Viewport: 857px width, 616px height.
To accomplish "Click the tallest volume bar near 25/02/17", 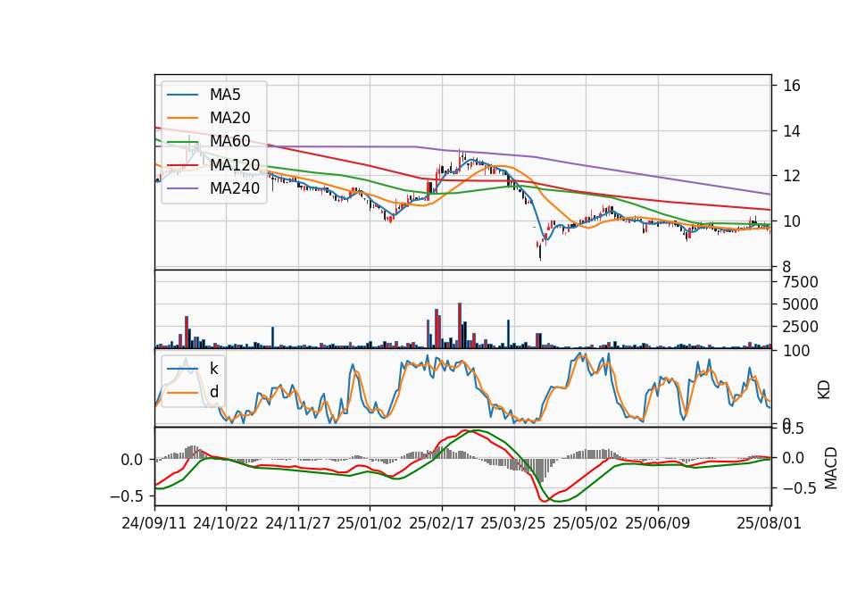I will pyautogui.click(x=460, y=325).
